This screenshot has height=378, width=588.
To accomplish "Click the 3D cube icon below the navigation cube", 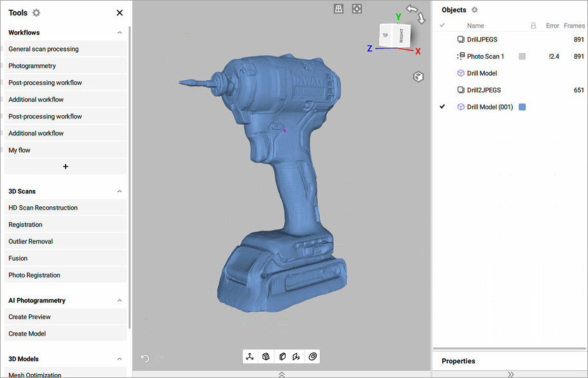I will pyautogui.click(x=418, y=76).
